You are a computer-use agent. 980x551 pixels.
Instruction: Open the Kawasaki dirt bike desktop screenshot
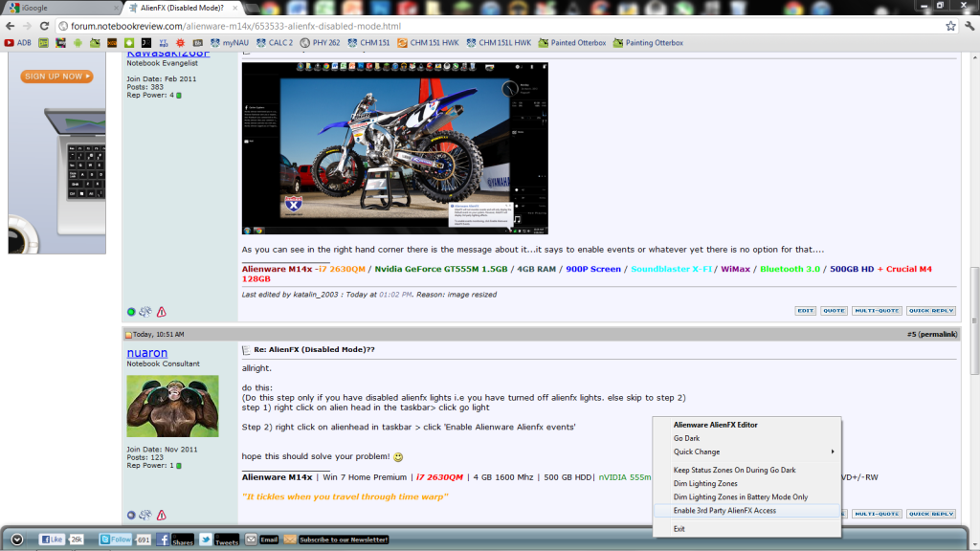tap(395, 148)
